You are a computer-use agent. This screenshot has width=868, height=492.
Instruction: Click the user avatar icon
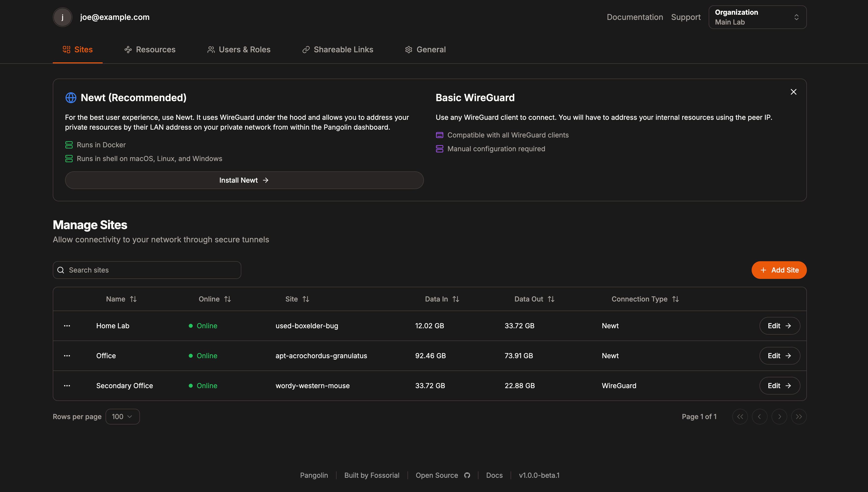click(63, 17)
